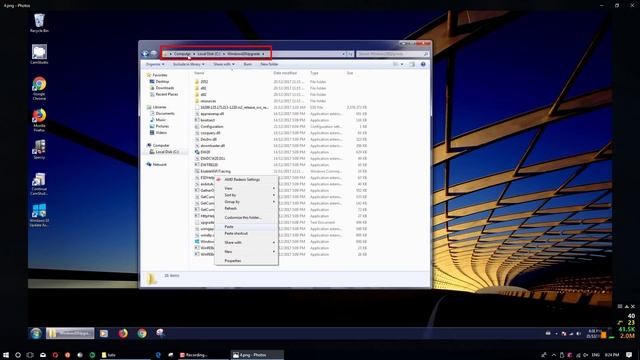
Task: Click Local Disk (C:) breadcrumb segment
Action: [x=209, y=54]
